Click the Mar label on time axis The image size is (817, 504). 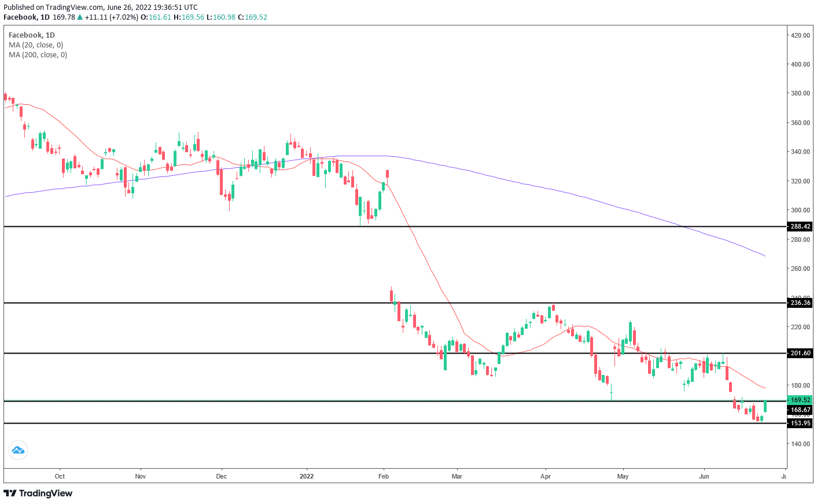pyautogui.click(x=457, y=476)
